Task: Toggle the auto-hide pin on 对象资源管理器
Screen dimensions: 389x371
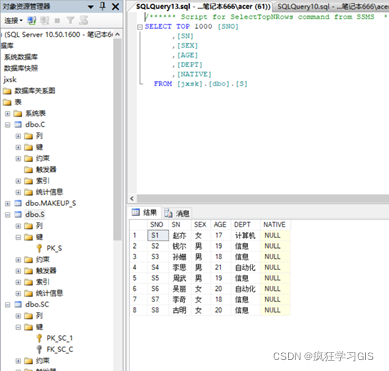Action: click(103, 6)
